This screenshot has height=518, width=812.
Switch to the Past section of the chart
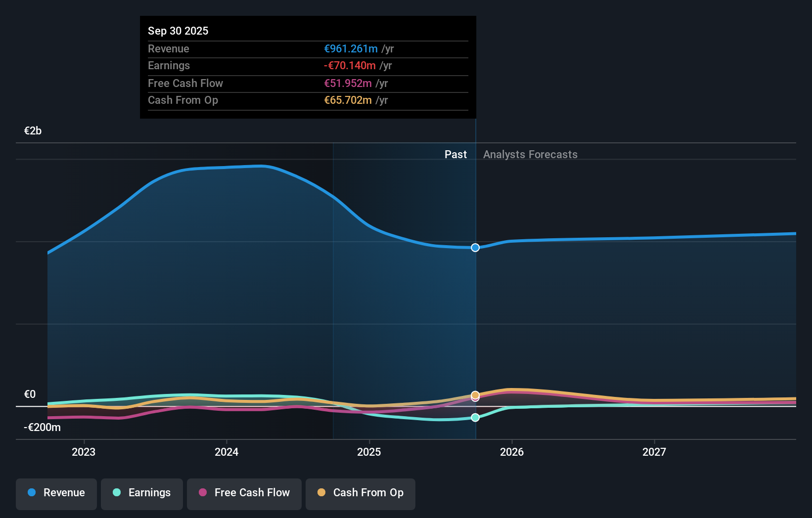455,154
